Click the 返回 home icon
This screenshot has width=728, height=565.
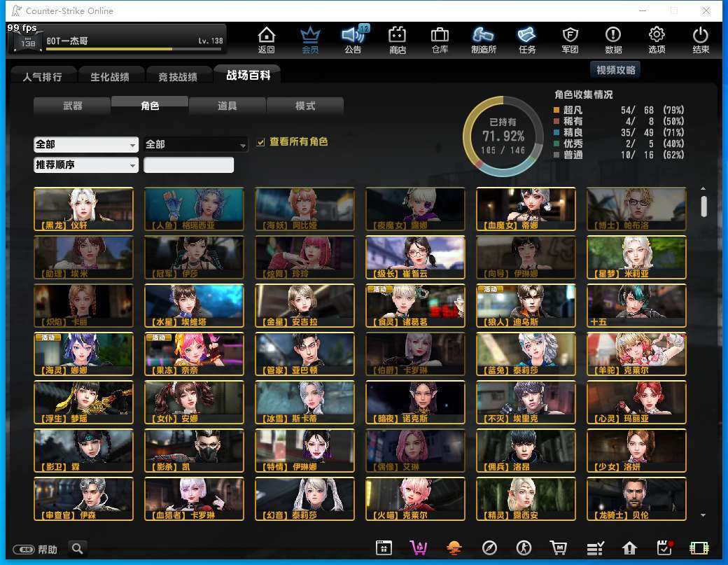pos(266,40)
